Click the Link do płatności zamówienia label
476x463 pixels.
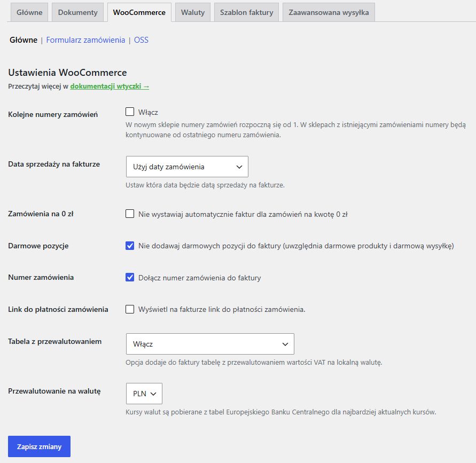coord(58,310)
